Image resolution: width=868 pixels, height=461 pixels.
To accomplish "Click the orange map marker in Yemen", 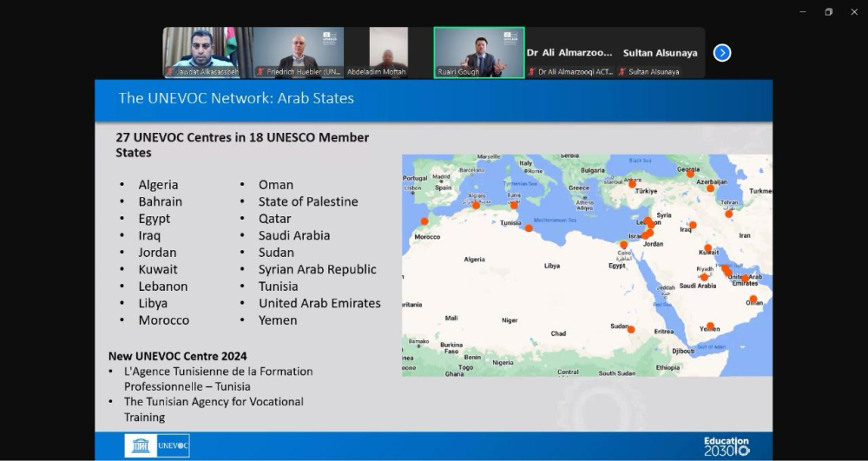I will point(711,326).
